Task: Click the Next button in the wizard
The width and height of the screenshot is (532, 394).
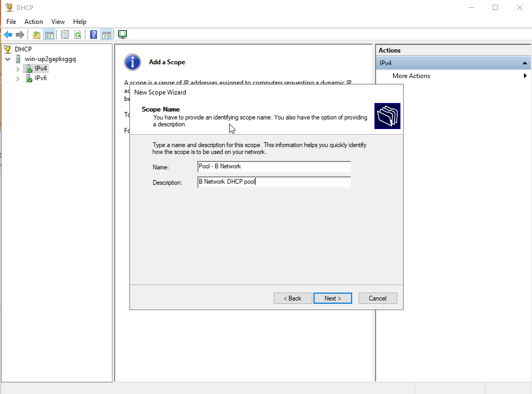Action: point(333,298)
